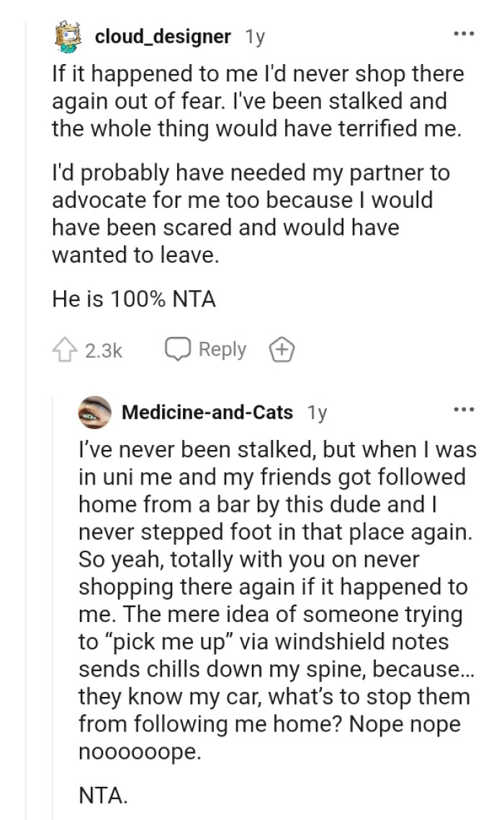504x820 pixels.
Task: Give an award using the plus badge icon
Action: pyautogui.click(x=282, y=349)
